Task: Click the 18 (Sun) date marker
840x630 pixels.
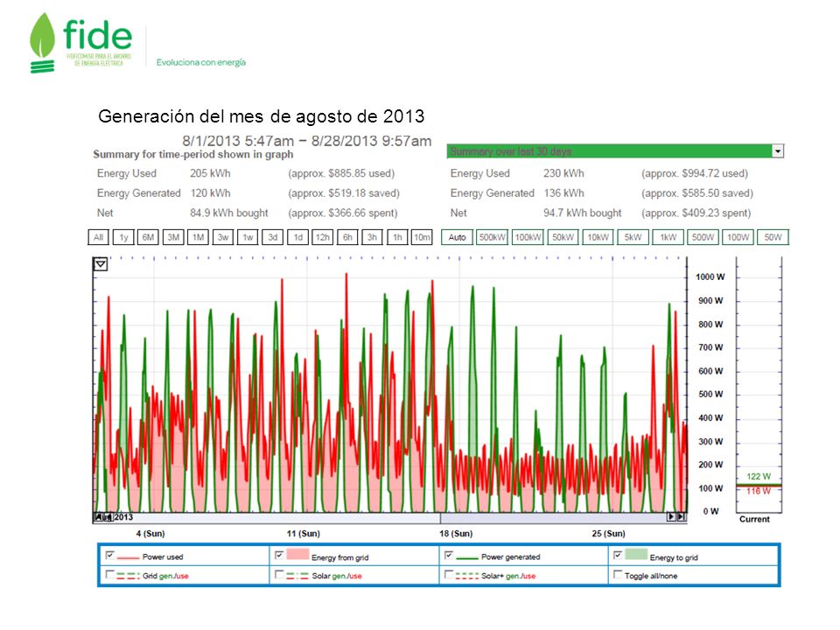Action: coord(456,534)
